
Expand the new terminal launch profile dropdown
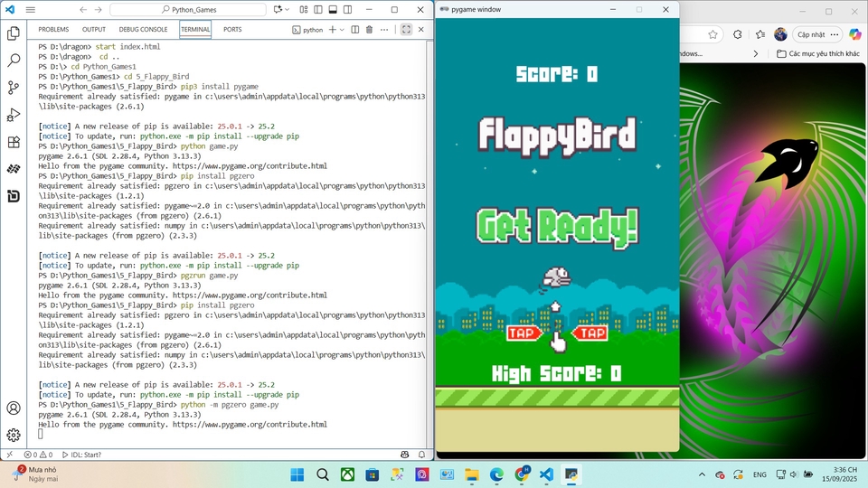pyautogui.click(x=342, y=30)
